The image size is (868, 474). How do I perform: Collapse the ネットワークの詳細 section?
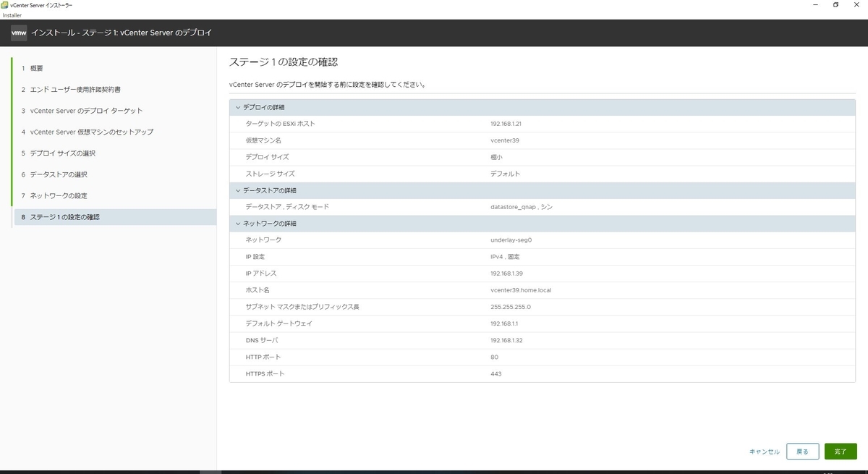point(237,224)
